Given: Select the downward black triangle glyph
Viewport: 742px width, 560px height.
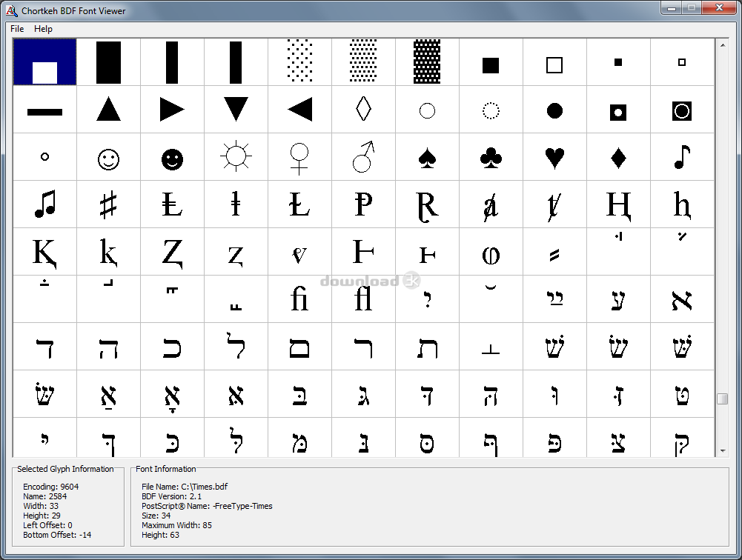Looking at the screenshot, I should click(236, 110).
